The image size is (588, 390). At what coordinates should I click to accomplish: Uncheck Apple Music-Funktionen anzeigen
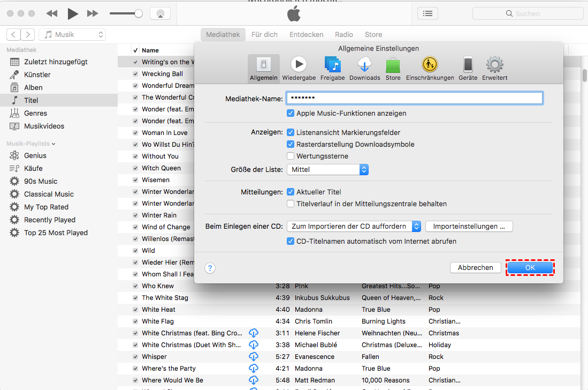[x=291, y=114]
